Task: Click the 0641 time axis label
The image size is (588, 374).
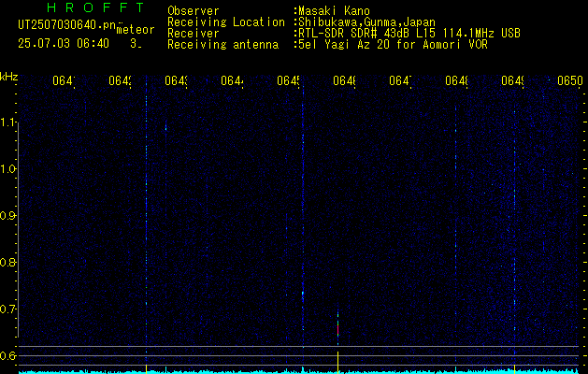Action: click(x=64, y=80)
